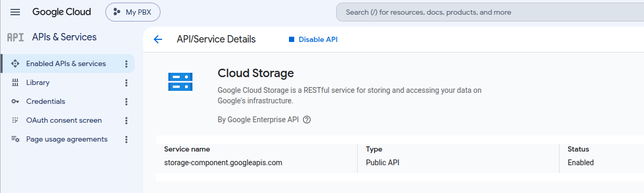Click the help icon beside Google Enterprise API
The height and width of the screenshot is (193, 644).
[x=307, y=120]
